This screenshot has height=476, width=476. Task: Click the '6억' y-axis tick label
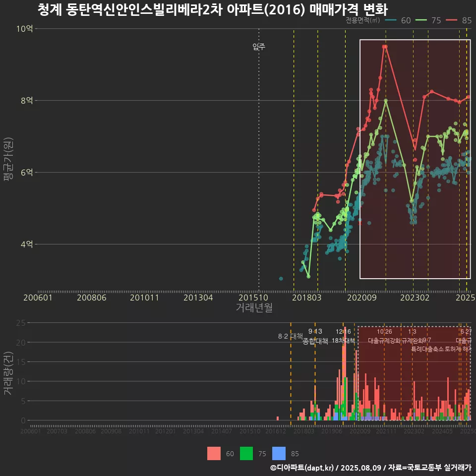tap(27, 173)
